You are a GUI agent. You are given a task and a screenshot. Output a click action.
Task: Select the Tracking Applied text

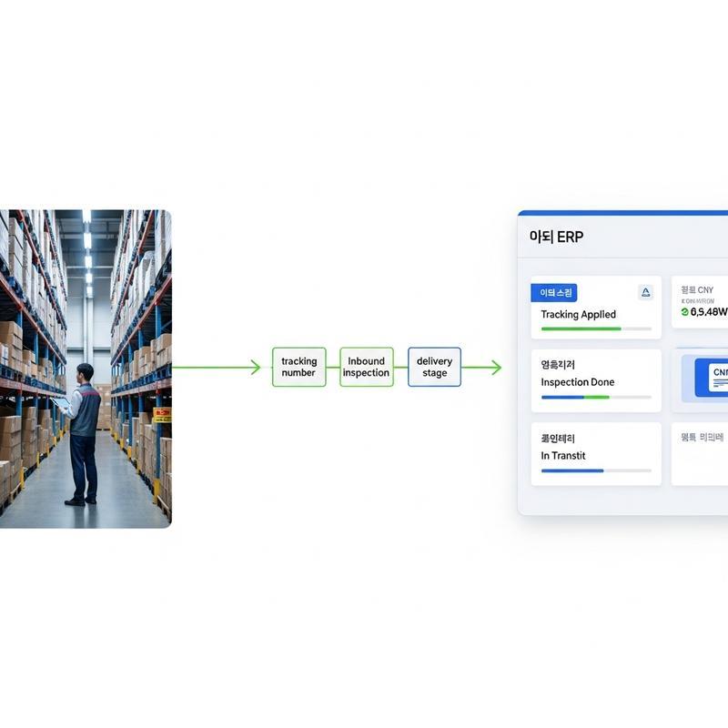pyautogui.click(x=578, y=314)
